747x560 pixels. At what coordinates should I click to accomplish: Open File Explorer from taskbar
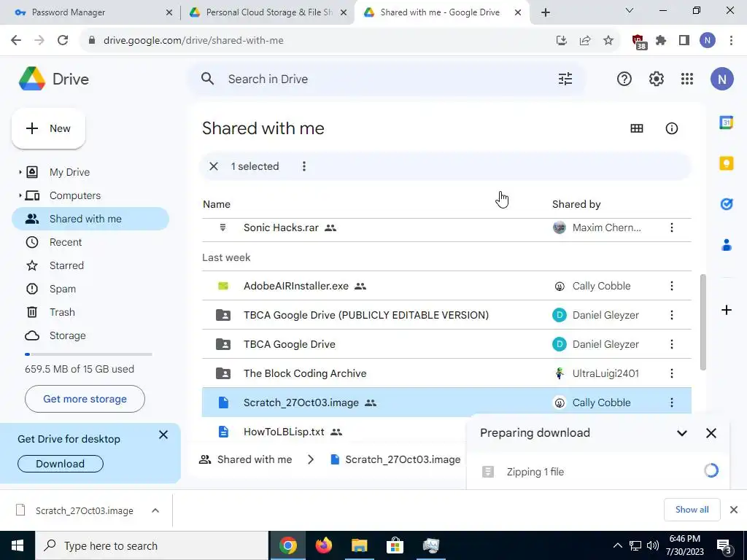click(x=359, y=545)
